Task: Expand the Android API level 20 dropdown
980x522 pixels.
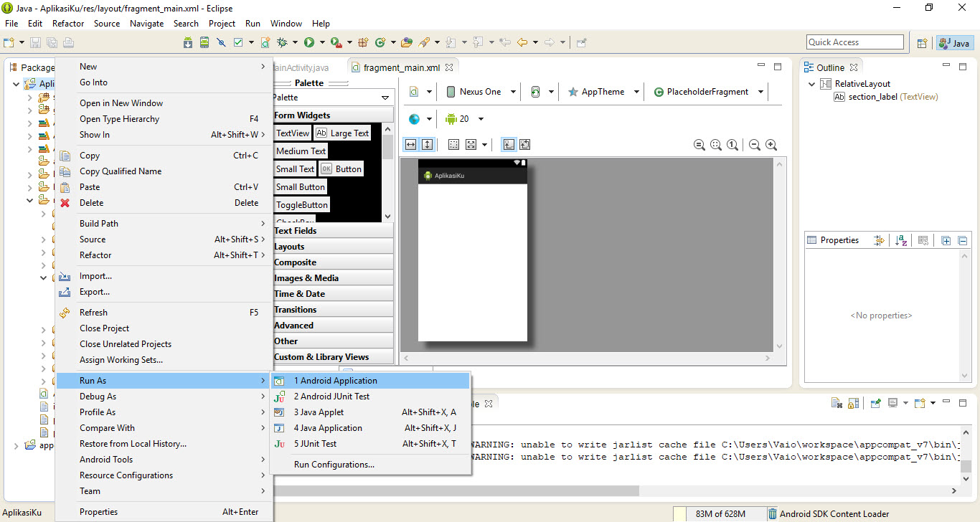Action: point(465,119)
